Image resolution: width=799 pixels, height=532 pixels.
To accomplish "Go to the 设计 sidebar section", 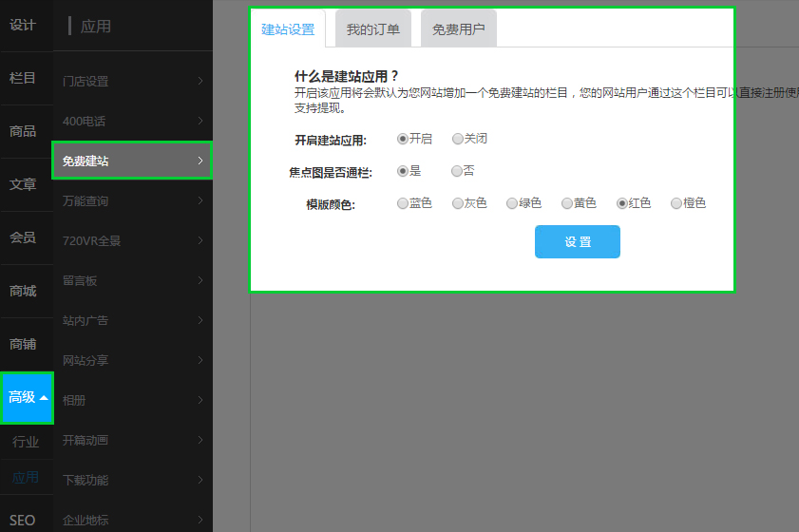I will (23, 25).
